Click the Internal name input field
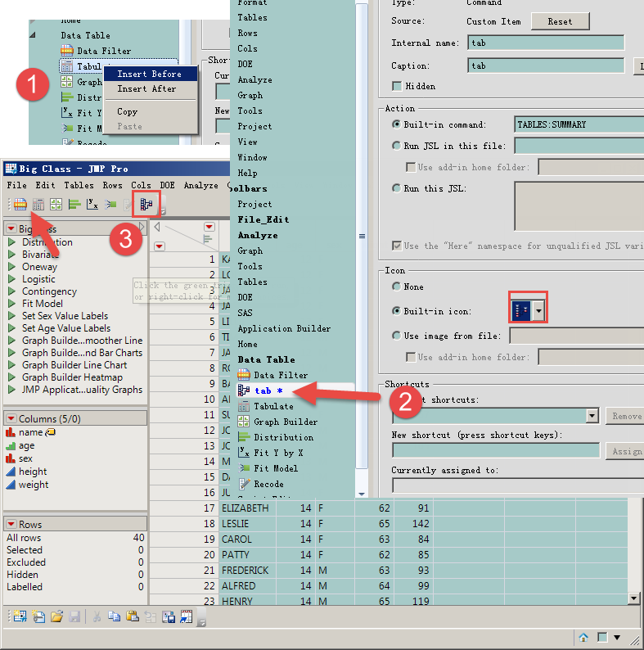This screenshot has width=644, height=650. [x=546, y=43]
